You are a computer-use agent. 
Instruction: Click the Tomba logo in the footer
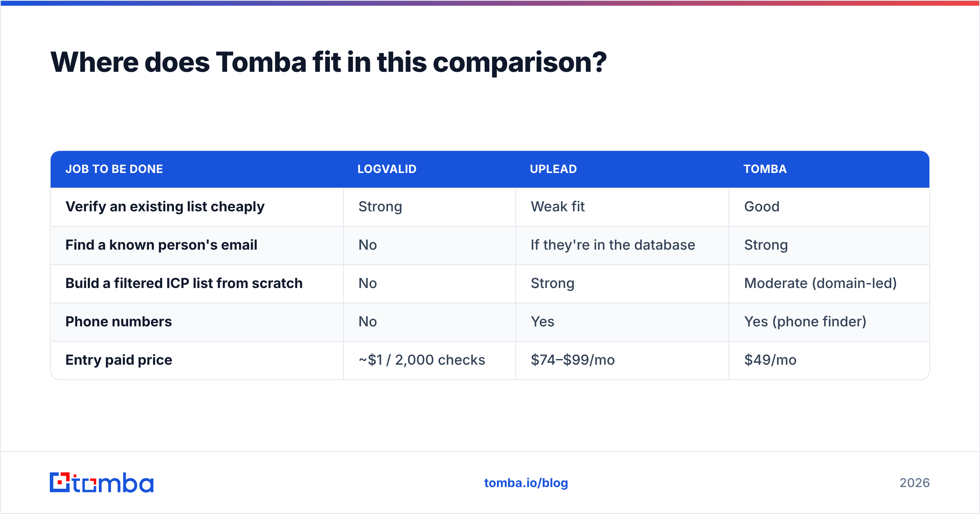[x=102, y=483]
